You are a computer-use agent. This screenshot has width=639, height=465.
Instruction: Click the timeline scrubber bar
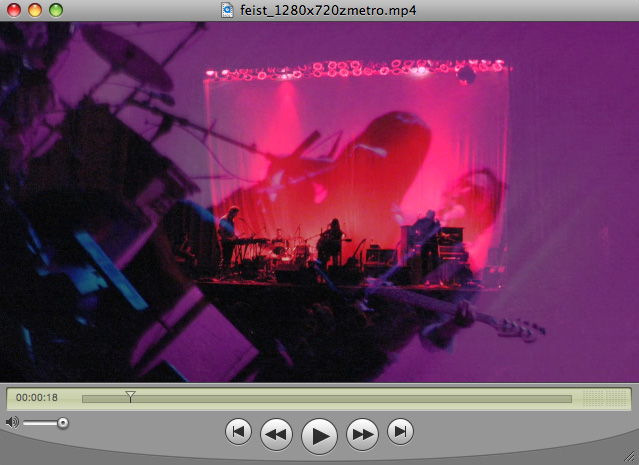pos(326,399)
